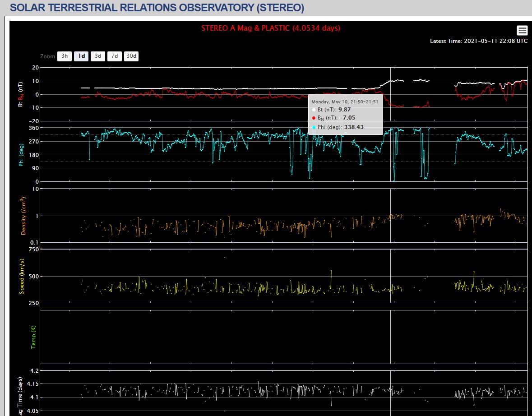Click the Phi (deg) 338.43 tooltip value
532x416 pixels.
point(354,127)
